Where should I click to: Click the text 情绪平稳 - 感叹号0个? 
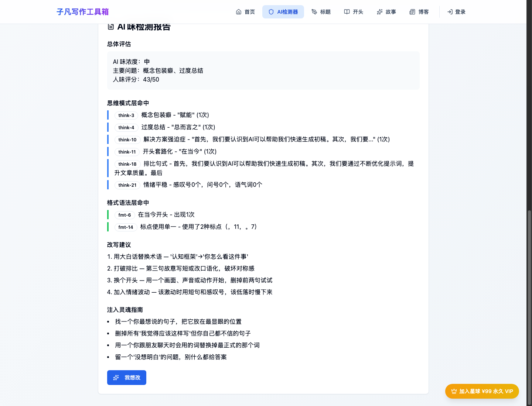(x=203, y=185)
